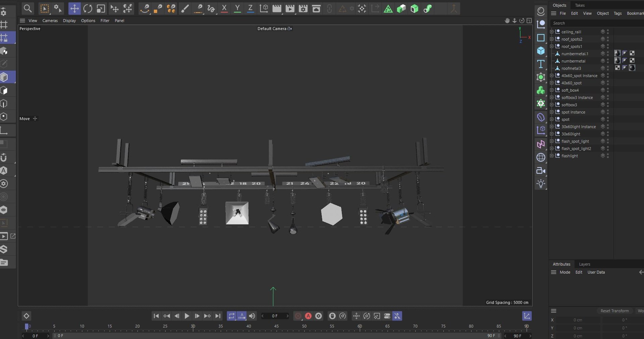Expand the 30x60light object
This screenshot has width=644, height=339.
tap(552, 134)
